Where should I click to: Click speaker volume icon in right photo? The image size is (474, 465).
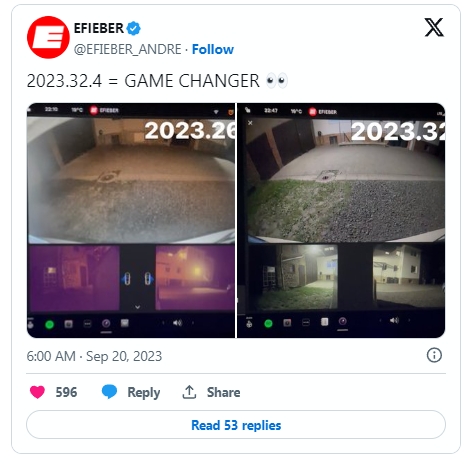(394, 320)
